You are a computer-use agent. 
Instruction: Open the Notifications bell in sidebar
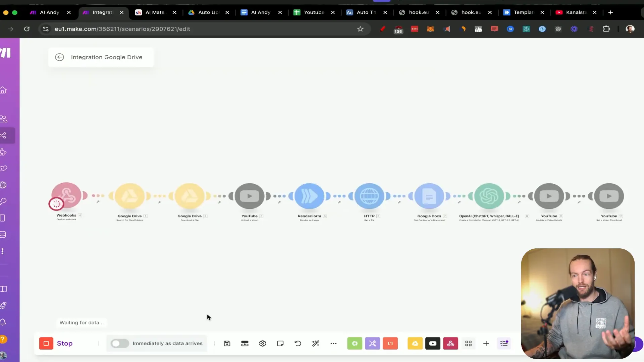[3, 322]
